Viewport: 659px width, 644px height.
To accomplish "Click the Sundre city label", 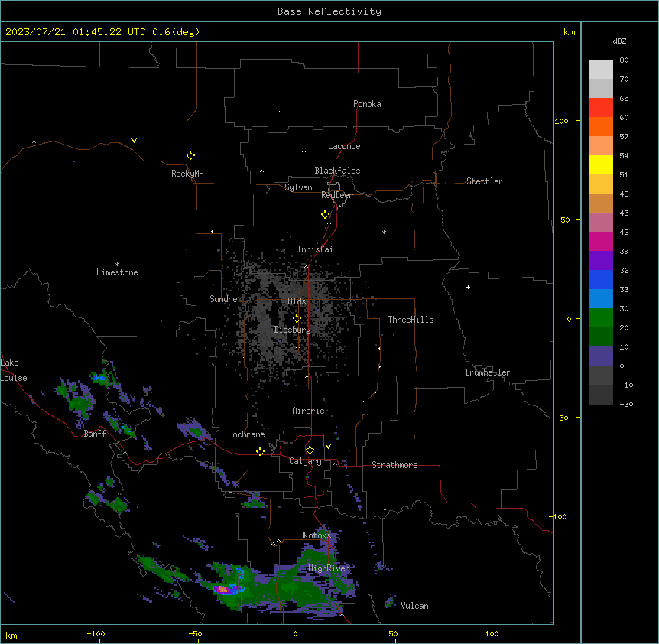I will [x=223, y=299].
